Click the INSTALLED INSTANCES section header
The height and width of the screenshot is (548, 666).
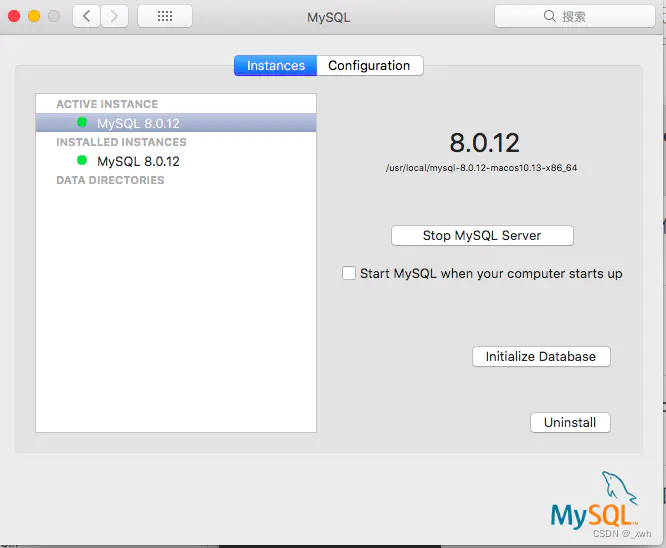point(121,142)
